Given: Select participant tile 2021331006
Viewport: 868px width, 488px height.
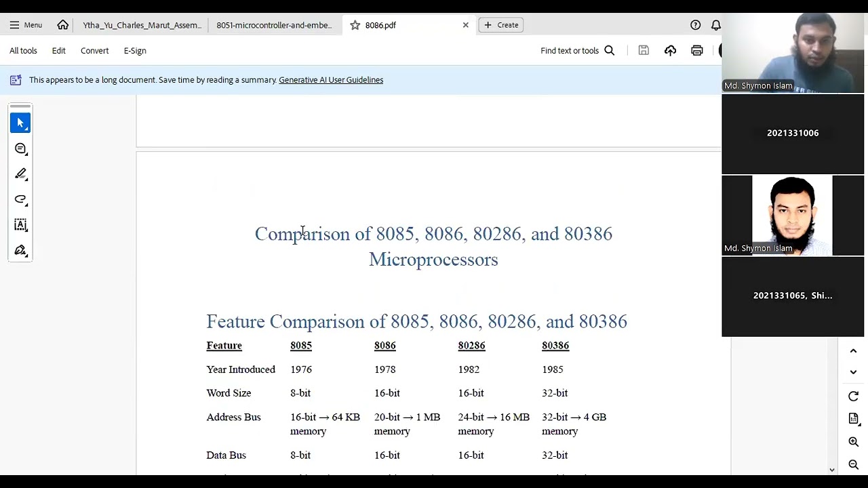Looking at the screenshot, I should click(x=793, y=134).
